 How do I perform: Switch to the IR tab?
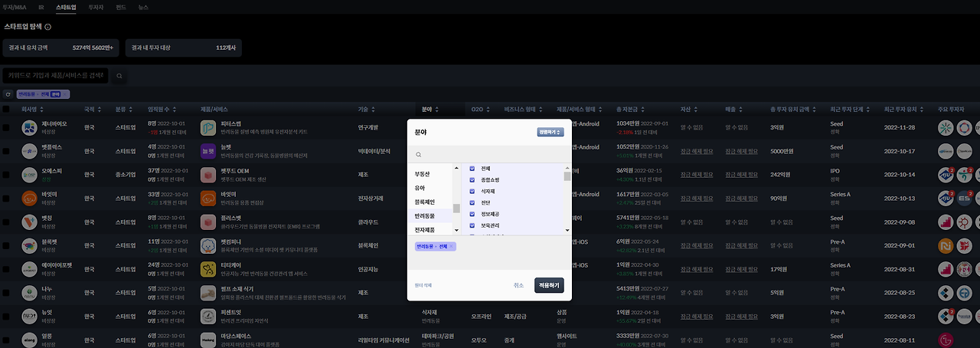point(41,6)
